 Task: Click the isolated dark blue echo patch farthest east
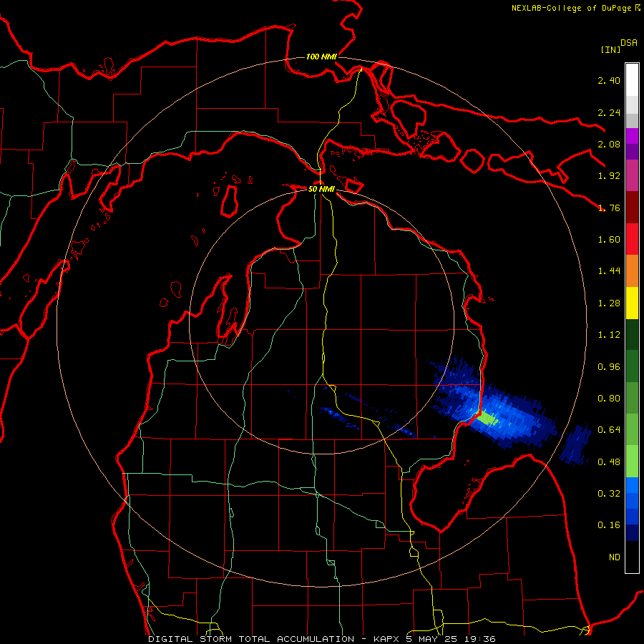tap(575, 445)
